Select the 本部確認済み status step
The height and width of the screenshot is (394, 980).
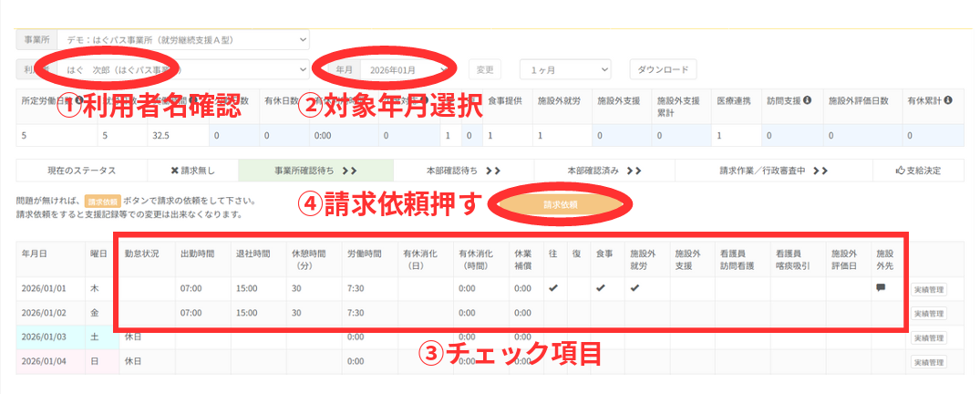click(604, 171)
